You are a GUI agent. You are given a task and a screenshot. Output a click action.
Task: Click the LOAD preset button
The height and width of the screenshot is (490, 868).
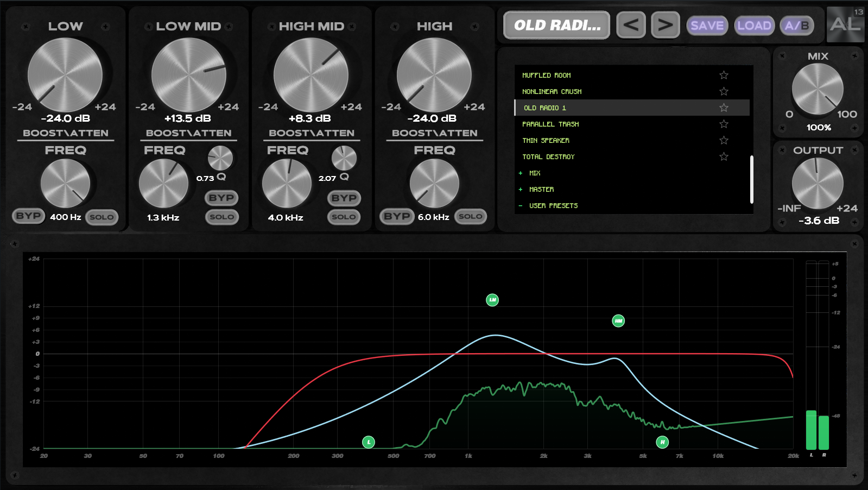(754, 26)
